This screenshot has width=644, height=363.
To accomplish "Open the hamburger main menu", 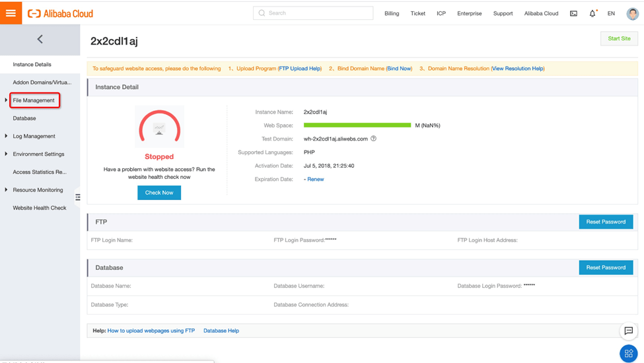I will (x=11, y=13).
